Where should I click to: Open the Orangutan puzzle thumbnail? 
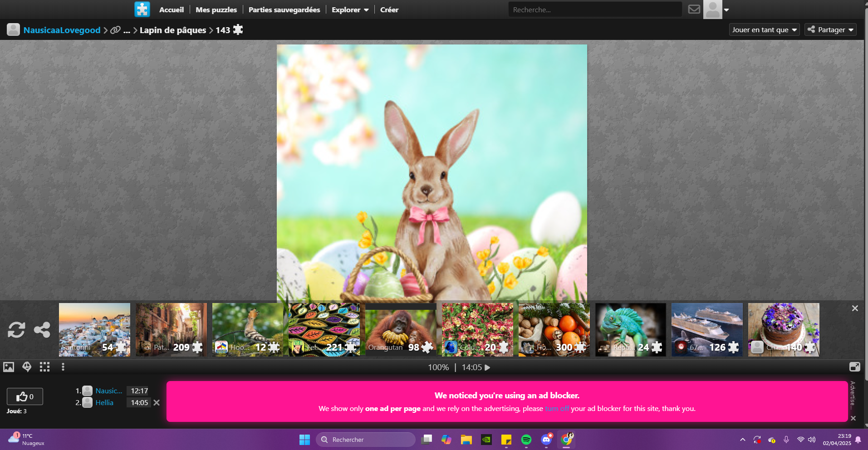coord(401,330)
